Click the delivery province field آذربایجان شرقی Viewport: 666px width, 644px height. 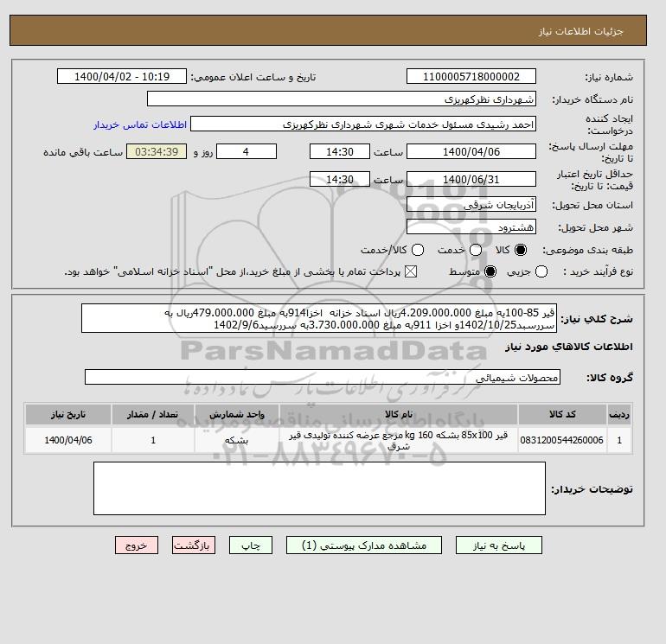click(471, 205)
